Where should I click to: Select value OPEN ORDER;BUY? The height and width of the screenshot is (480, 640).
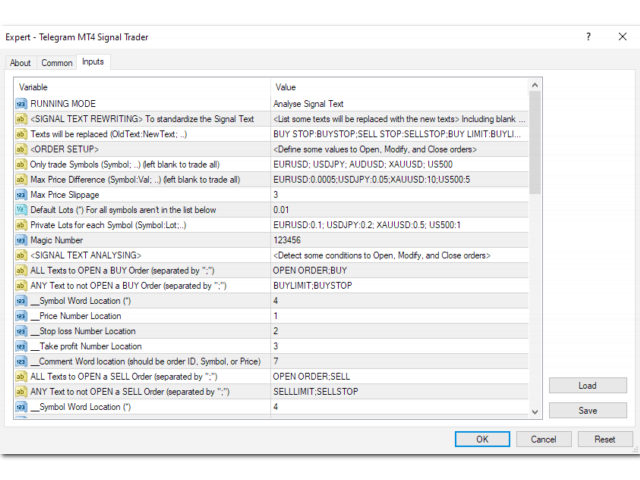310,271
